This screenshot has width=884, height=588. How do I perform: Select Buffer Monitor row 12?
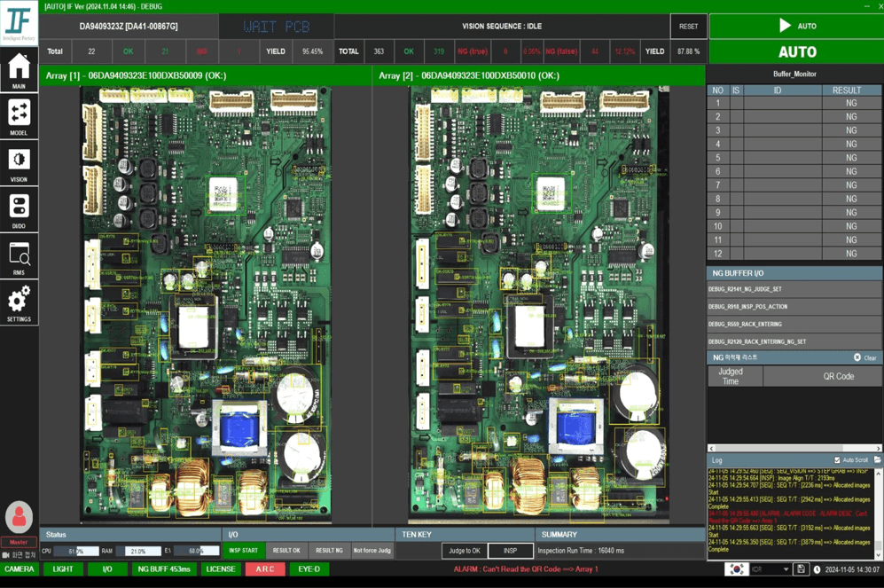pos(795,254)
